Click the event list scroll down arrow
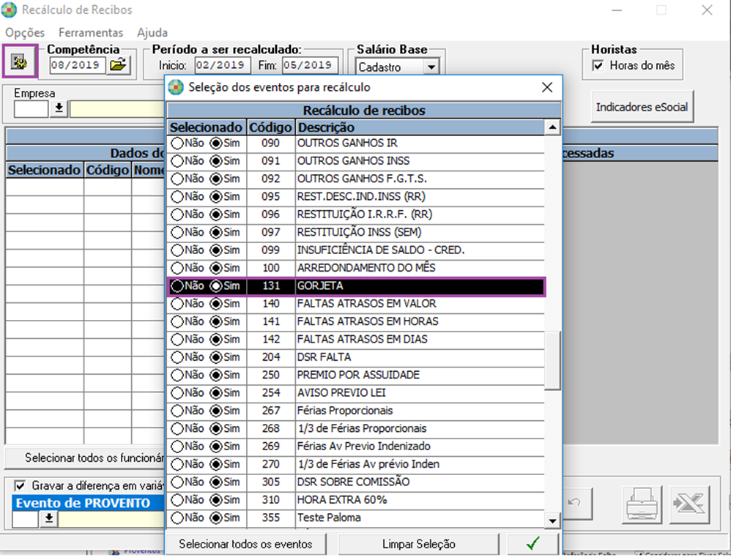 (x=552, y=520)
